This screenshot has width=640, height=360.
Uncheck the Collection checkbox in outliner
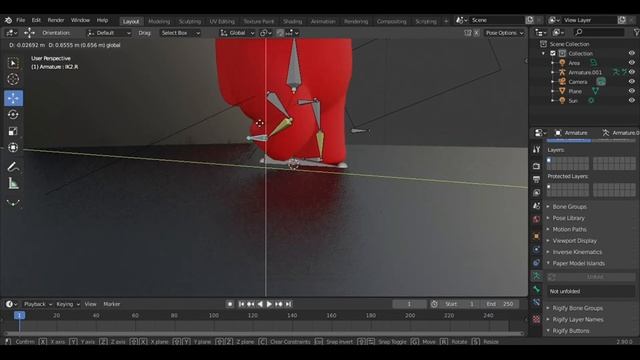[553, 53]
